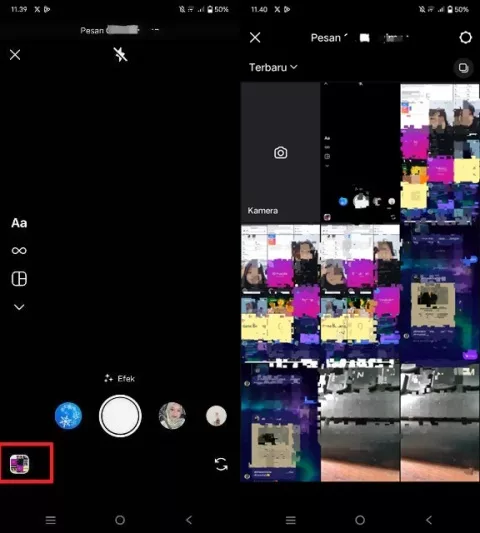480x533 pixels.
Task: Pick the hijab face effect filter
Action: tap(172, 416)
